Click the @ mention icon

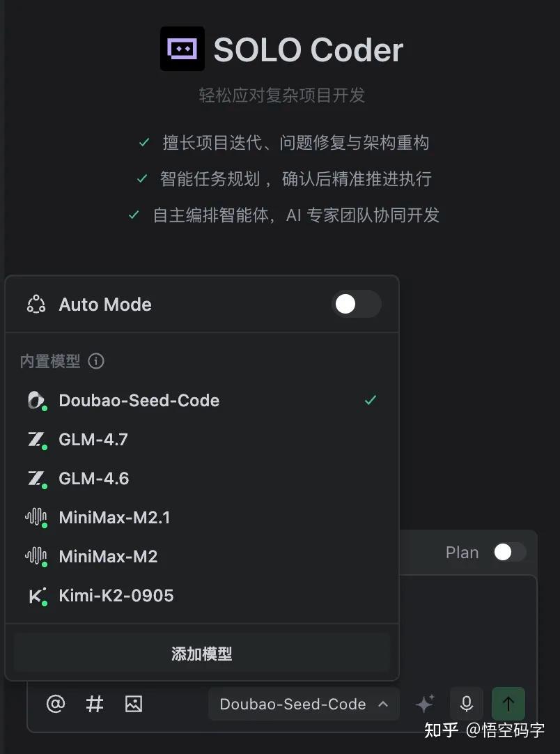click(x=55, y=704)
